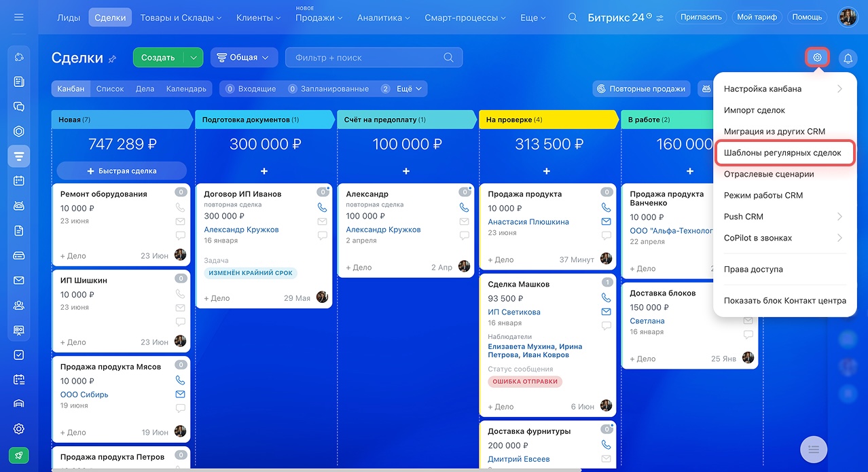Open the contacts people icon in left sidebar
This screenshot has width=868, height=472.
pyautogui.click(x=19, y=305)
